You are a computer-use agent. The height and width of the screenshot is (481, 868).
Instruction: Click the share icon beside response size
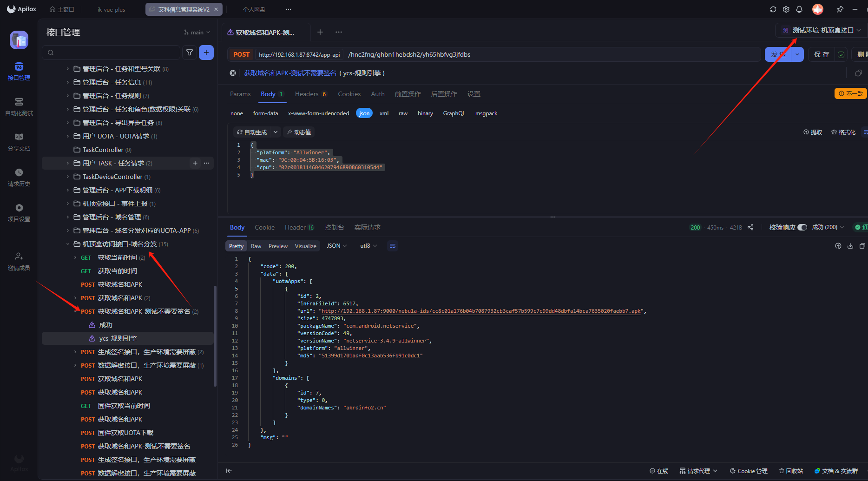750,227
